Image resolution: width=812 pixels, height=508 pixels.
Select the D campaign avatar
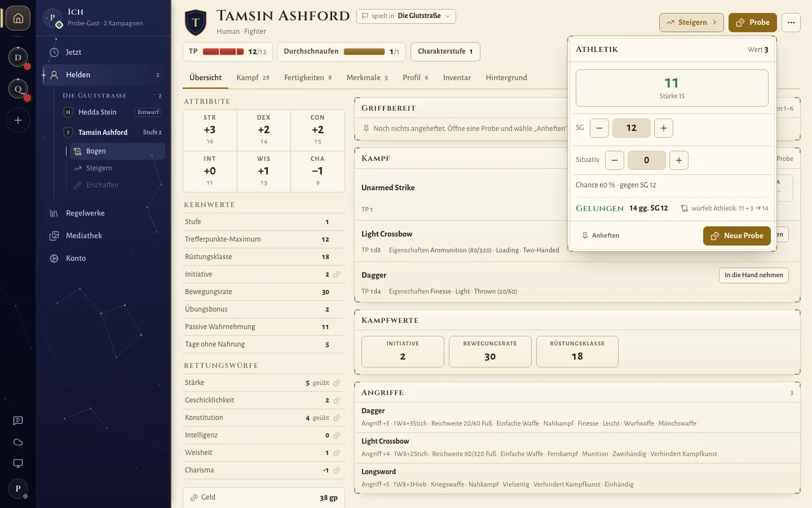click(18, 57)
